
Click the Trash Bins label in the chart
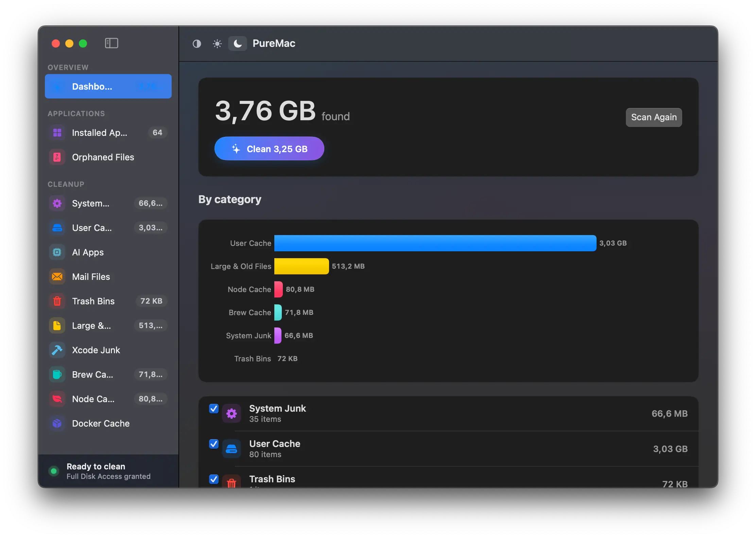point(253,359)
